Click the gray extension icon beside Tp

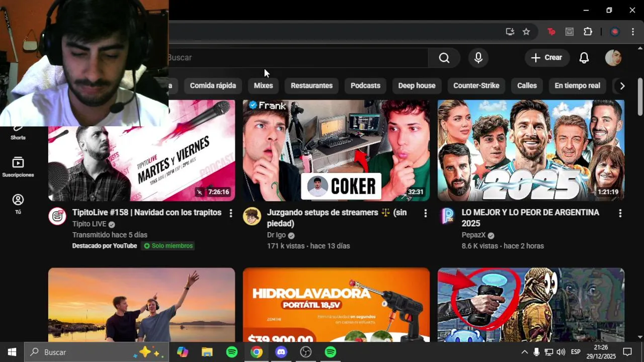click(x=570, y=32)
